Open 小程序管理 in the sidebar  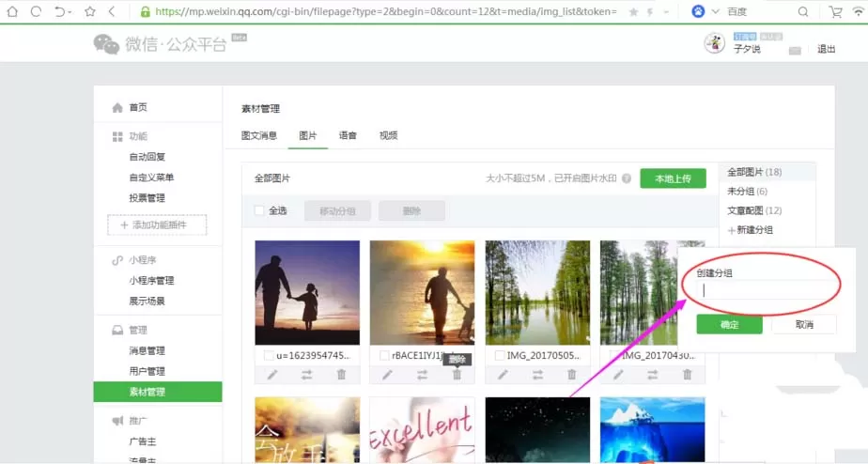pyautogui.click(x=151, y=280)
